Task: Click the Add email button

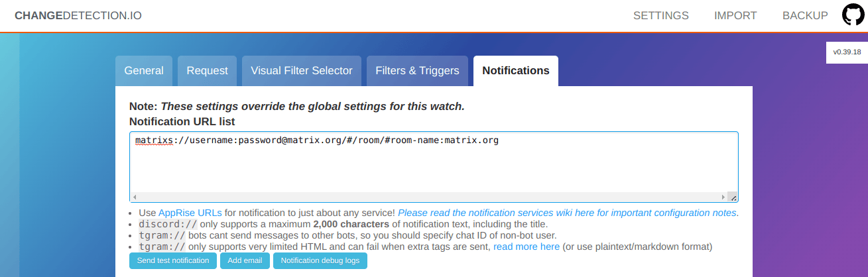Action: coord(245,260)
